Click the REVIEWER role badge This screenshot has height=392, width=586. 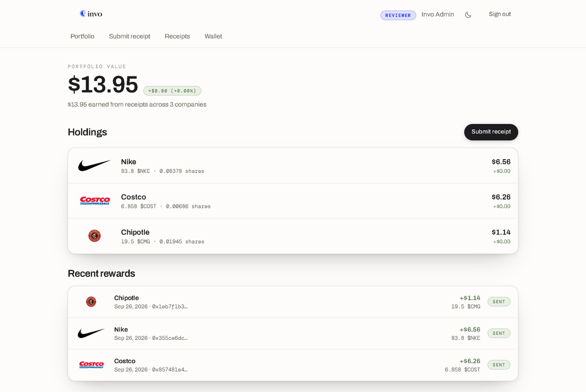(398, 15)
